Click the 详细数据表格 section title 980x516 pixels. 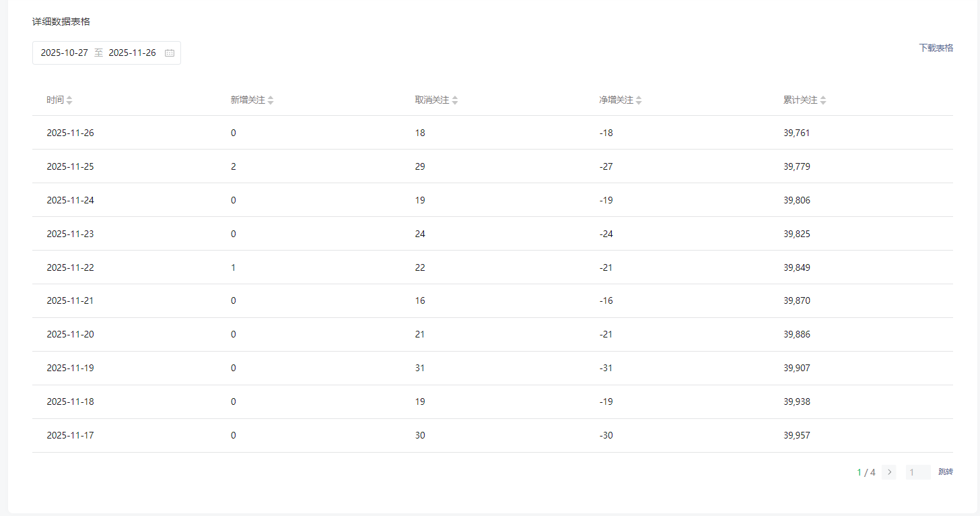61,22
